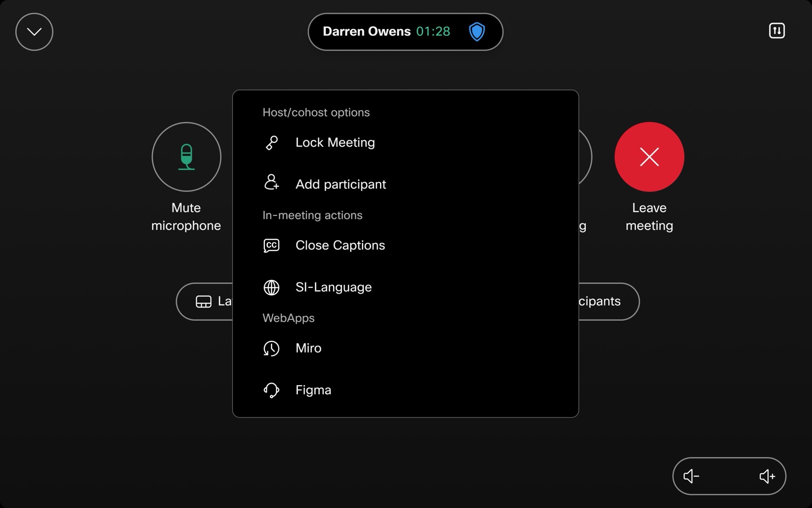The height and width of the screenshot is (508, 812).
Task: Launch the Figma web app
Action: tap(405, 390)
